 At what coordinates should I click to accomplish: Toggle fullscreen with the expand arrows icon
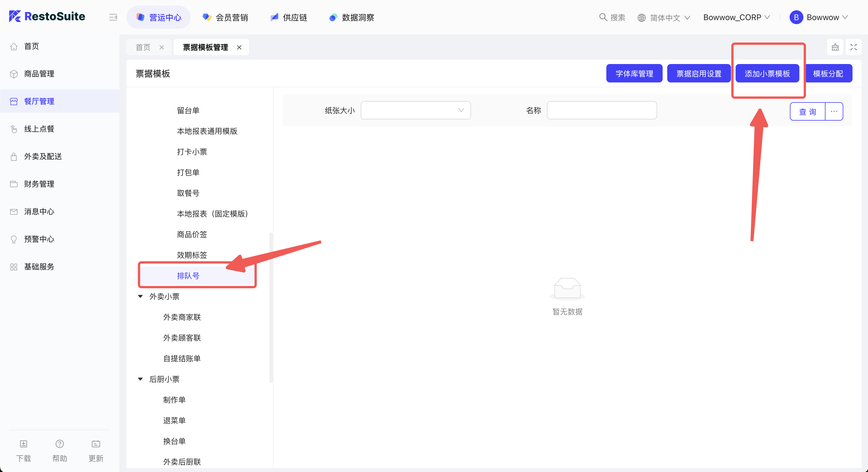854,47
